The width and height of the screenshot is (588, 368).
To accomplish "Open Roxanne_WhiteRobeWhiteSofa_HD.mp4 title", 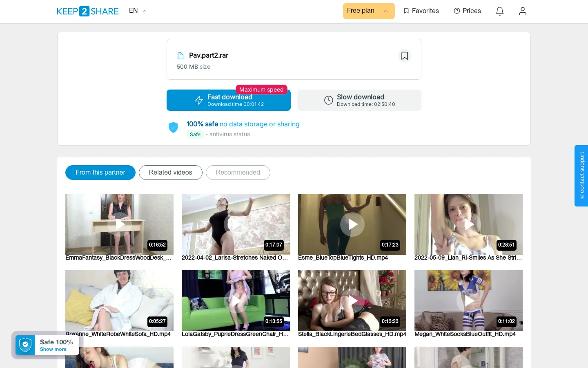I will [x=118, y=334].
